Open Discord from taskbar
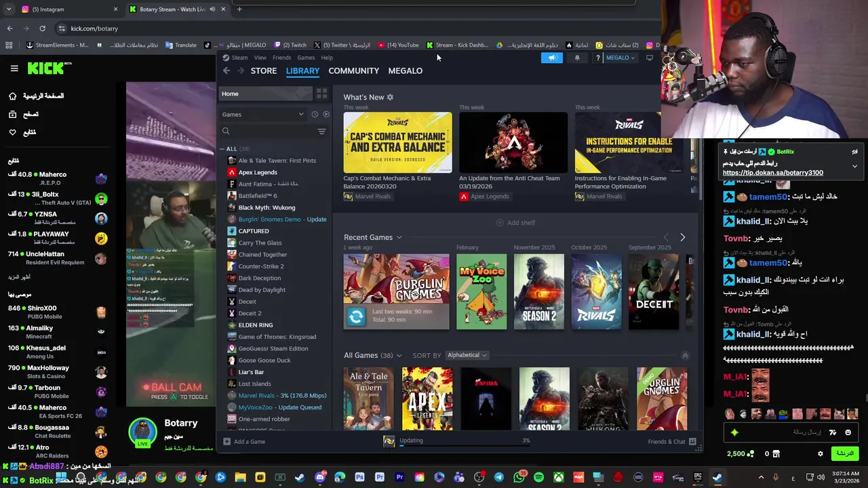Viewport: 868px width, 488px height. pyautogui.click(x=319, y=477)
